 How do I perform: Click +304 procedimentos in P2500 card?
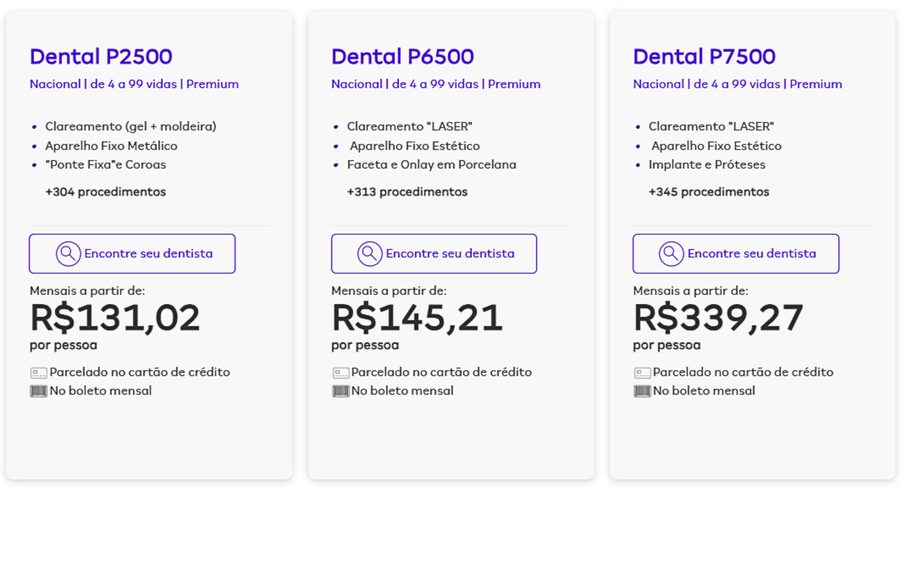[106, 192]
